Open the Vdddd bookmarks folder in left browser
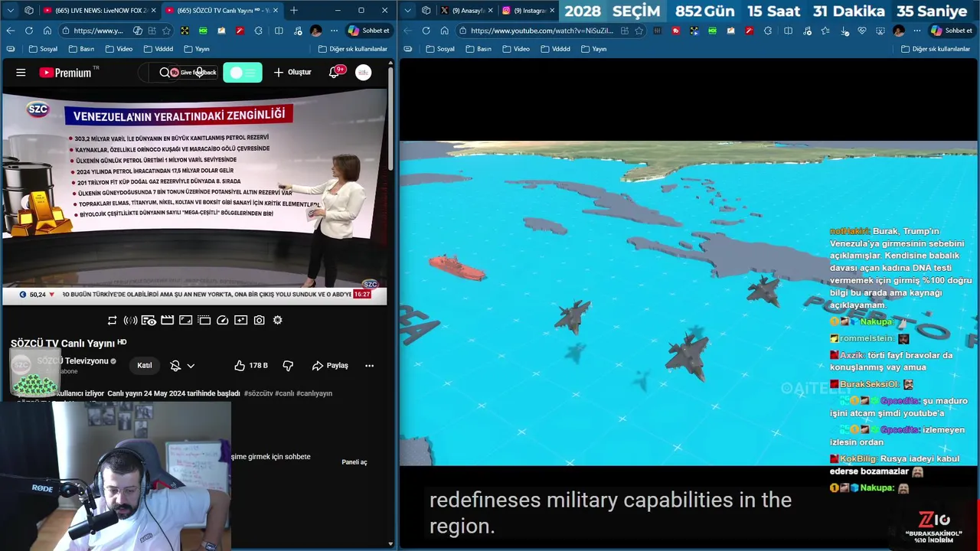The width and height of the screenshot is (980, 551). (x=158, y=49)
